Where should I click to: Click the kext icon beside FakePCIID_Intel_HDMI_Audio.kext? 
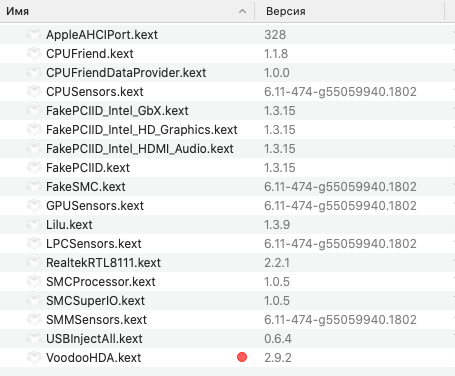point(34,148)
